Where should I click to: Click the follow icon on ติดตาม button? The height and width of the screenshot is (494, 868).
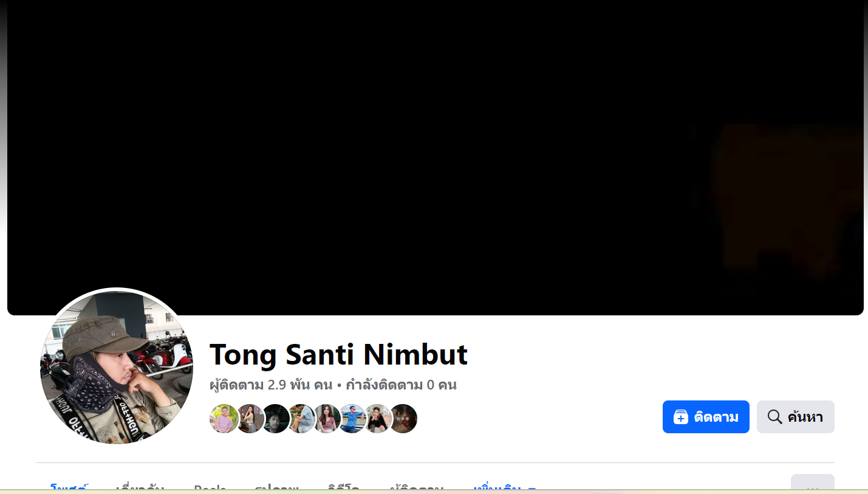(681, 417)
